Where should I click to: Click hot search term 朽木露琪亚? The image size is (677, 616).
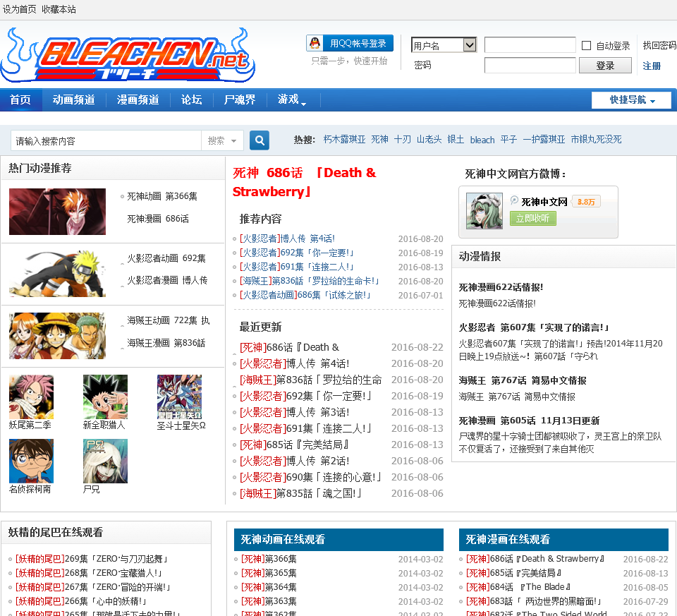345,140
